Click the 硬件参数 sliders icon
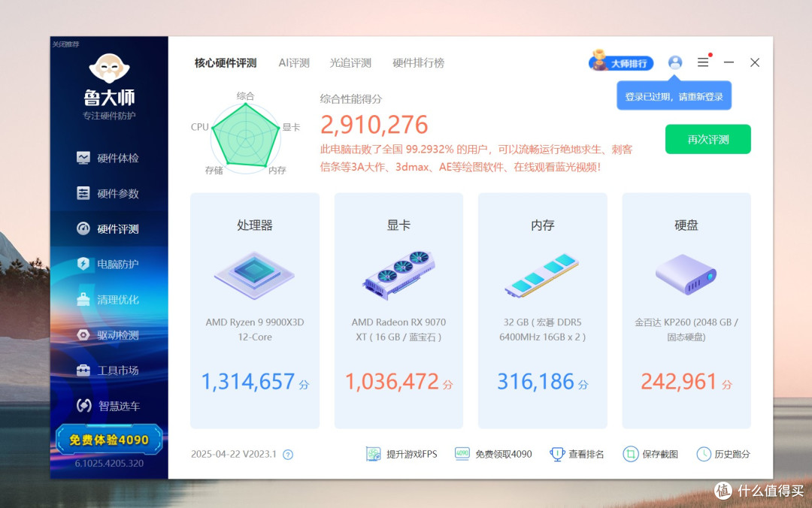Screen dimensions: 812x508 coord(83,193)
